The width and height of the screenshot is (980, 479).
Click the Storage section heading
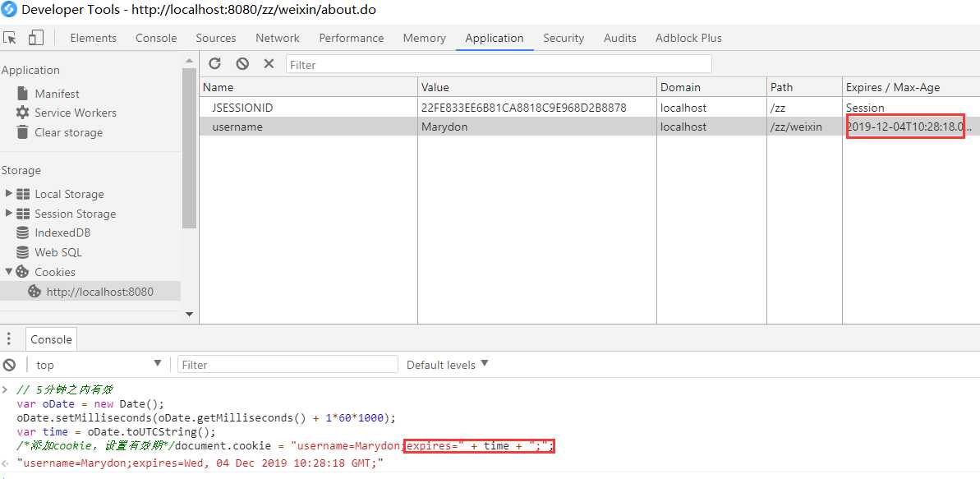pos(21,171)
